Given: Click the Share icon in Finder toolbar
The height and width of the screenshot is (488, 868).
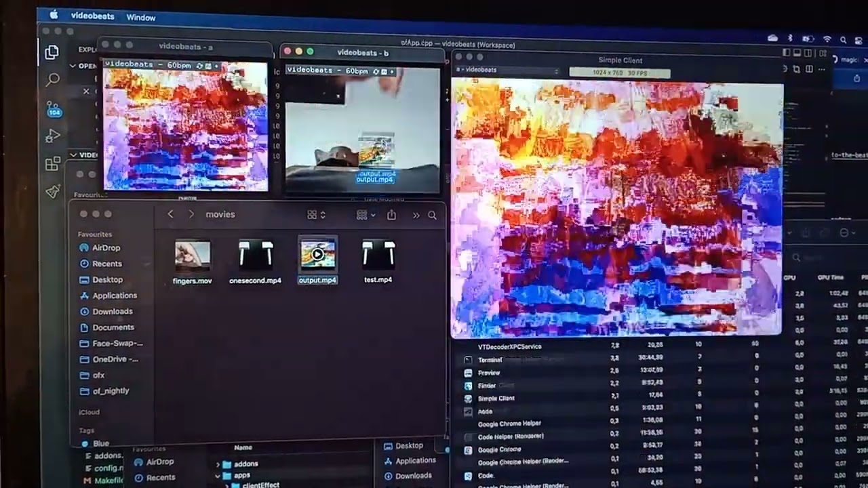Looking at the screenshot, I should point(391,215).
